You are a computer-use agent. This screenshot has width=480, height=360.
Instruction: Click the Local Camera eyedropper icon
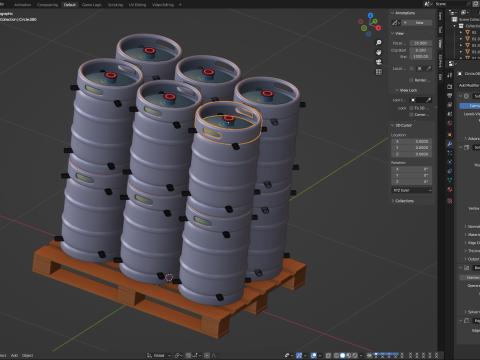[429, 68]
